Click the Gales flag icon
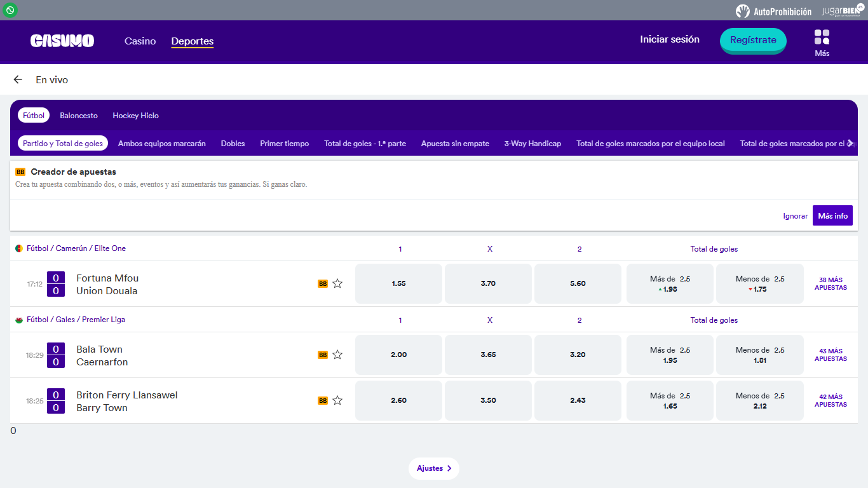868x488 pixels. (19, 320)
